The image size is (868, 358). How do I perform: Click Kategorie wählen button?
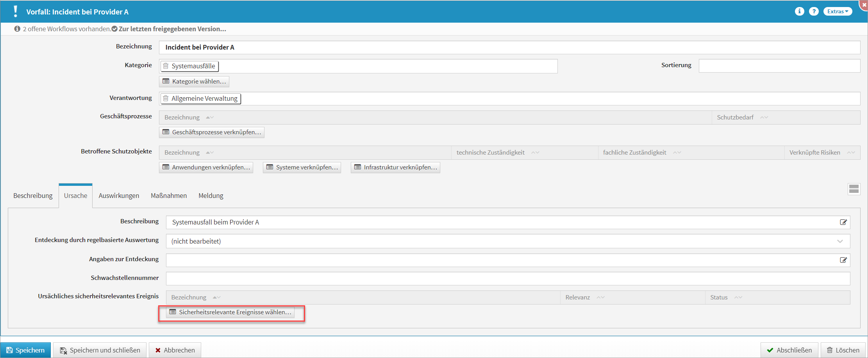click(194, 82)
